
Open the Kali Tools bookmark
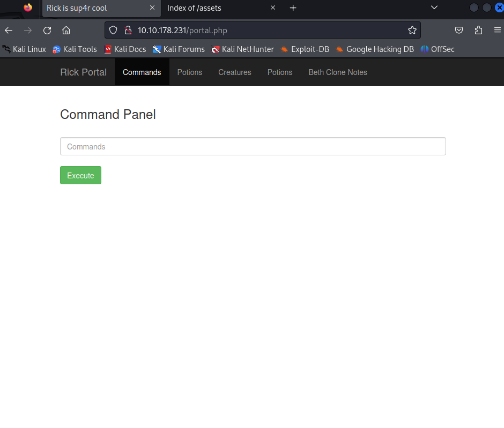coord(75,49)
